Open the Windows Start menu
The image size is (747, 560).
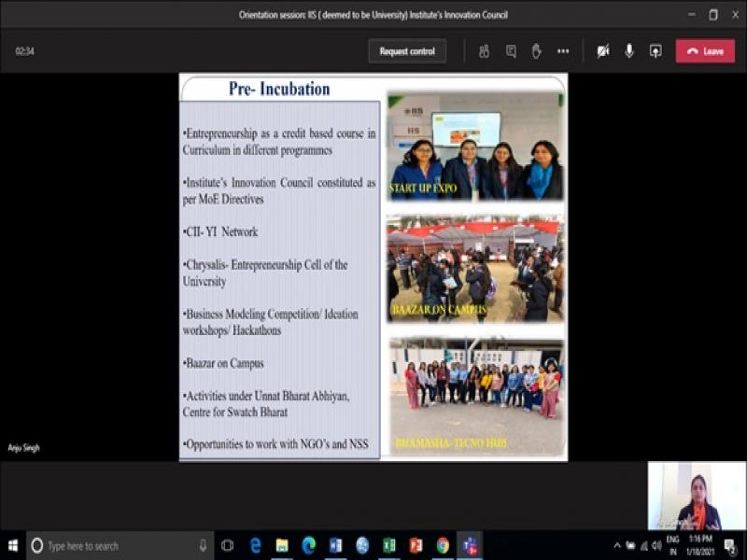pyautogui.click(x=13, y=545)
